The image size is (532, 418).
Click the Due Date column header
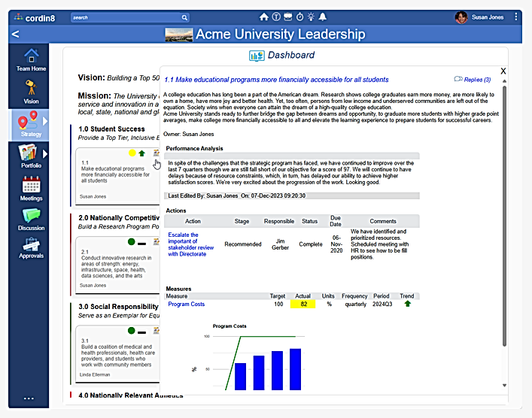335,221
